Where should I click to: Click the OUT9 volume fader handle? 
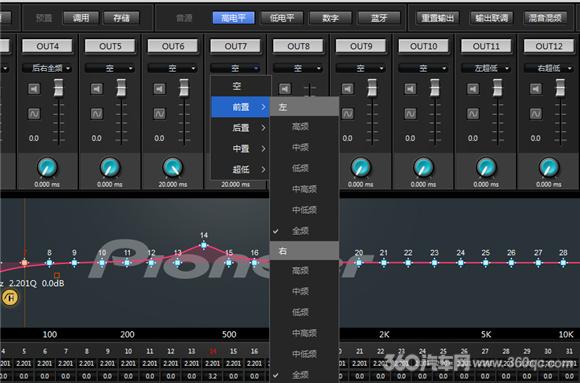pos(372,88)
